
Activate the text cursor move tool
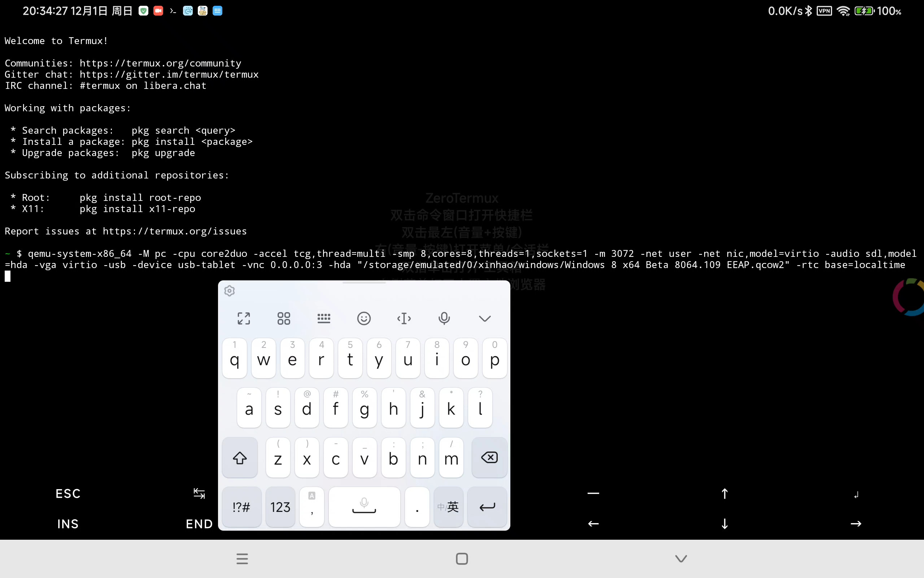(404, 318)
